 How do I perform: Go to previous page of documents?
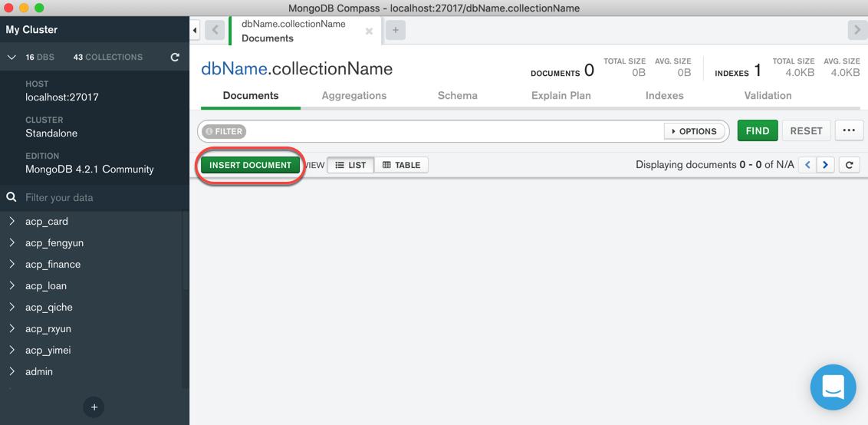click(x=807, y=165)
